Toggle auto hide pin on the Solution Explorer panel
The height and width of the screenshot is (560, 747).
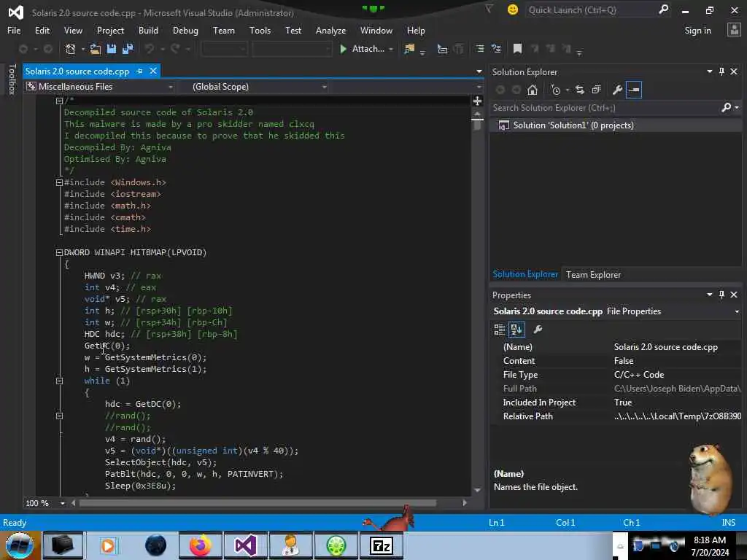[x=721, y=71]
